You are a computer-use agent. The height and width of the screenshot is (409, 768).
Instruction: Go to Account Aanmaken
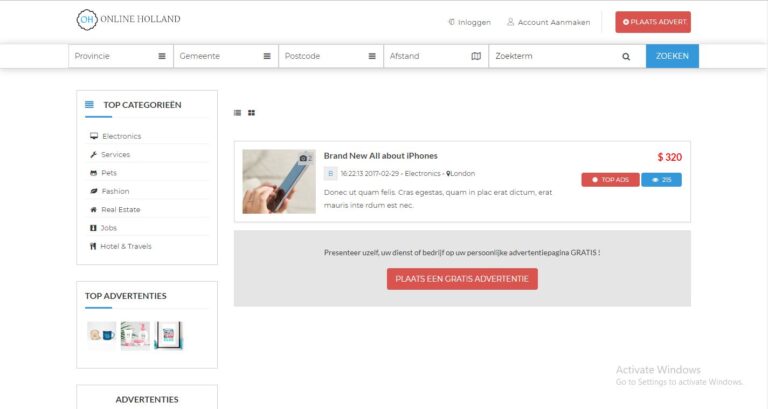(x=548, y=22)
